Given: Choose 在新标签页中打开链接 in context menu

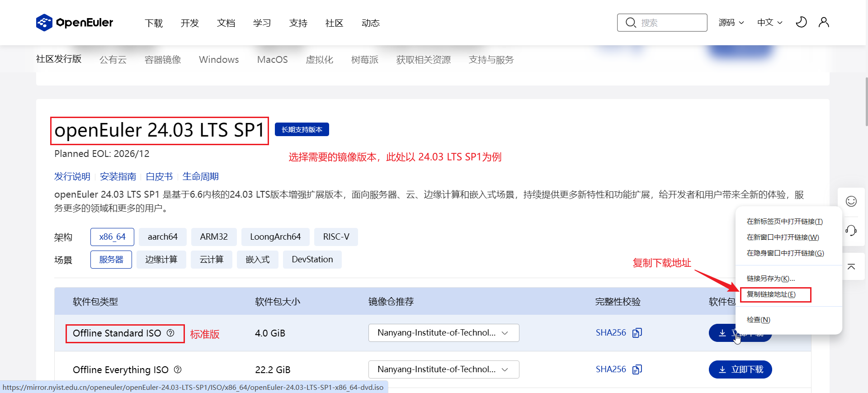Looking at the screenshot, I should click(788, 222).
